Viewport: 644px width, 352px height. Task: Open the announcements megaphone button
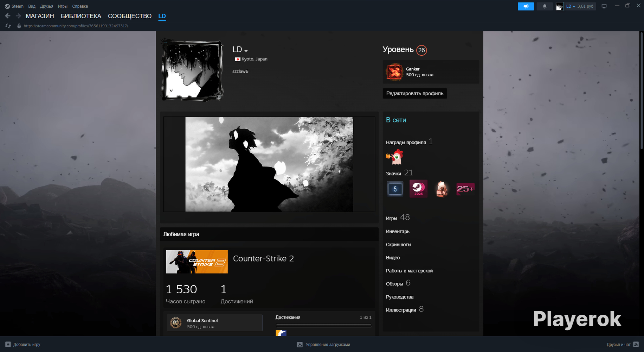[526, 6]
